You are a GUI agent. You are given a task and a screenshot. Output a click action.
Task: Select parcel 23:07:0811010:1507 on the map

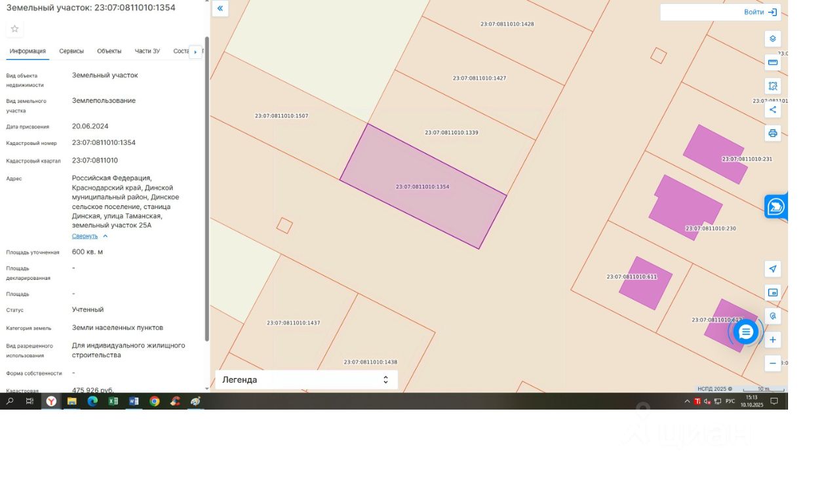click(x=281, y=116)
